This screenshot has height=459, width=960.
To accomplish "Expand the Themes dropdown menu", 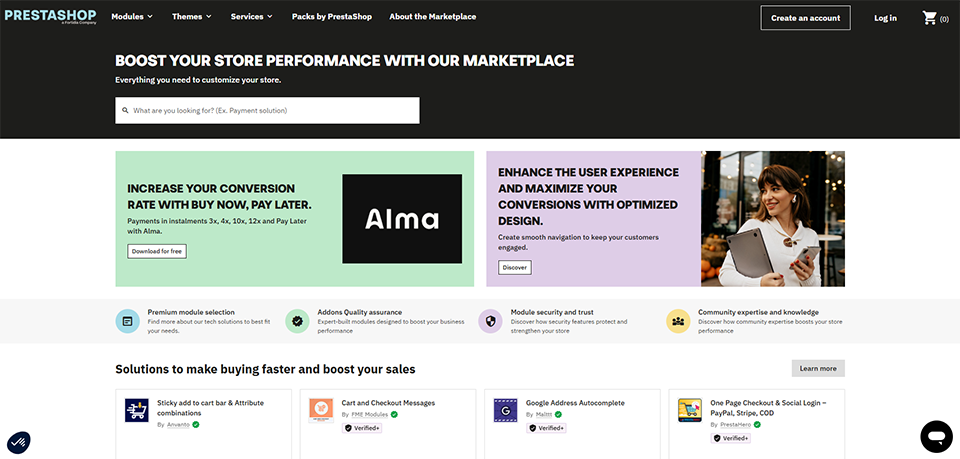I will click(191, 17).
